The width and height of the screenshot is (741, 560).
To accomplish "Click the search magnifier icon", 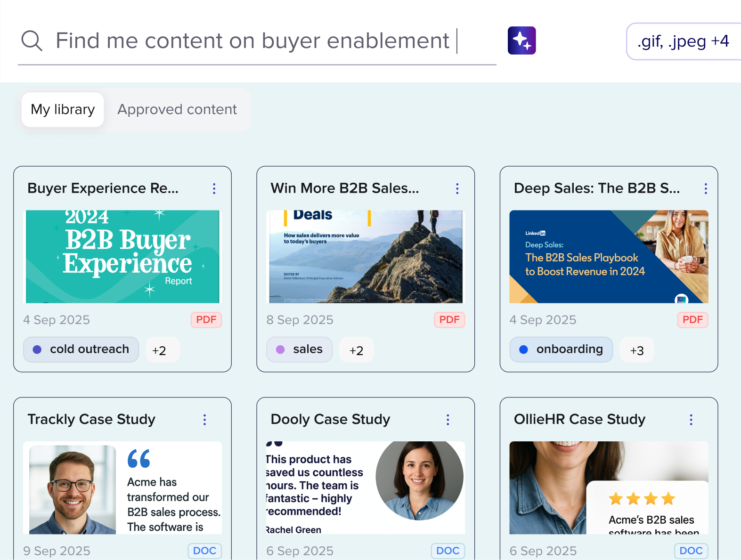I will coord(32,41).
